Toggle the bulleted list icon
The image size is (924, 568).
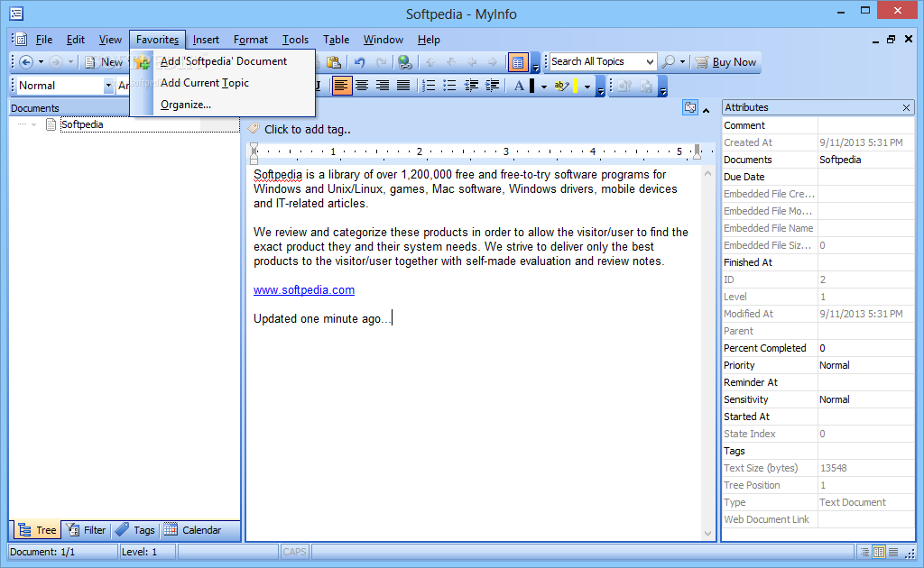[449, 86]
